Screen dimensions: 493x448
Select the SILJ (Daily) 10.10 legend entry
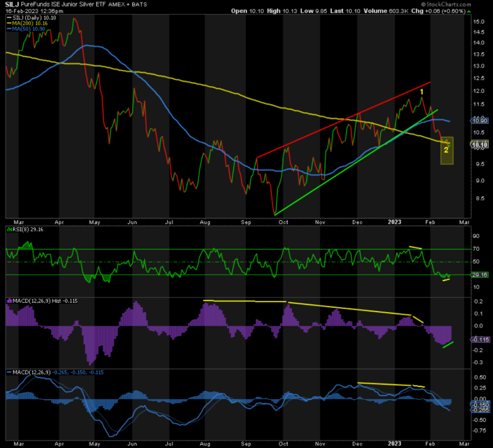point(35,18)
